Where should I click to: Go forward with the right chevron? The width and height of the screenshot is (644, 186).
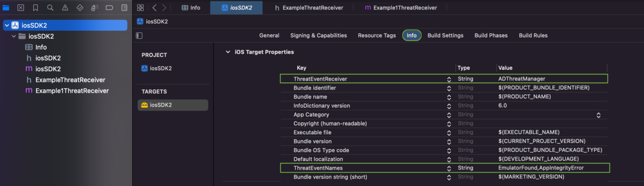[164, 7]
